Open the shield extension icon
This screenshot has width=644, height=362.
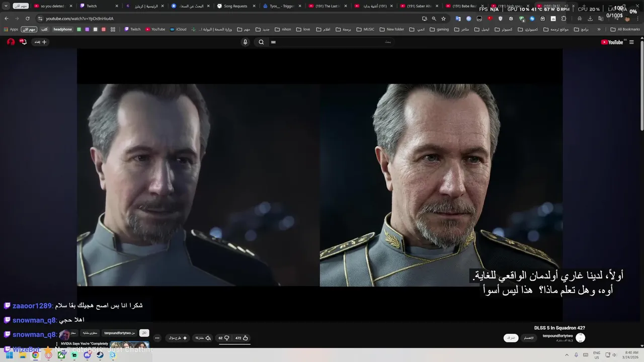500,19
